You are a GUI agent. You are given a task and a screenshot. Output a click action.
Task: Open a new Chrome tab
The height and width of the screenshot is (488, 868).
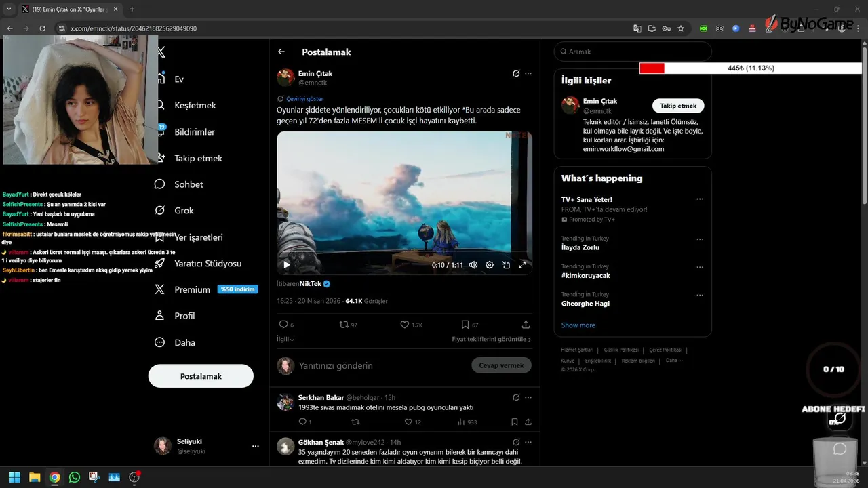click(x=132, y=9)
